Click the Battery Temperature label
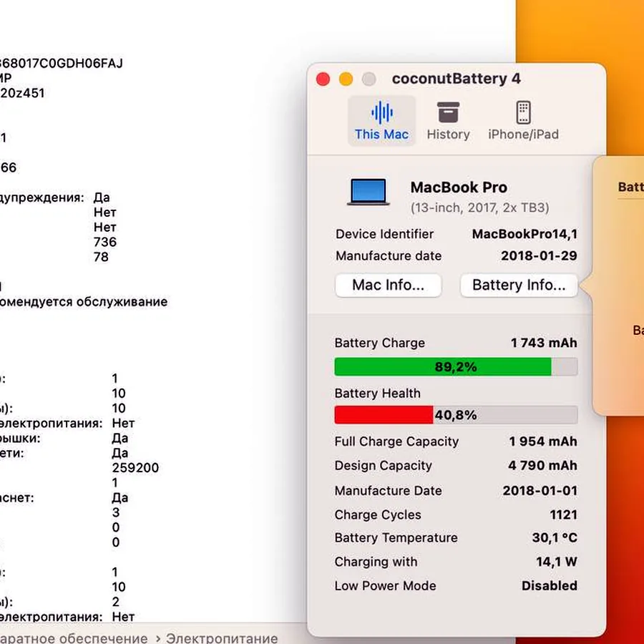Image resolution: width=644 pixels, height=644 pixels. click(396, 537)
